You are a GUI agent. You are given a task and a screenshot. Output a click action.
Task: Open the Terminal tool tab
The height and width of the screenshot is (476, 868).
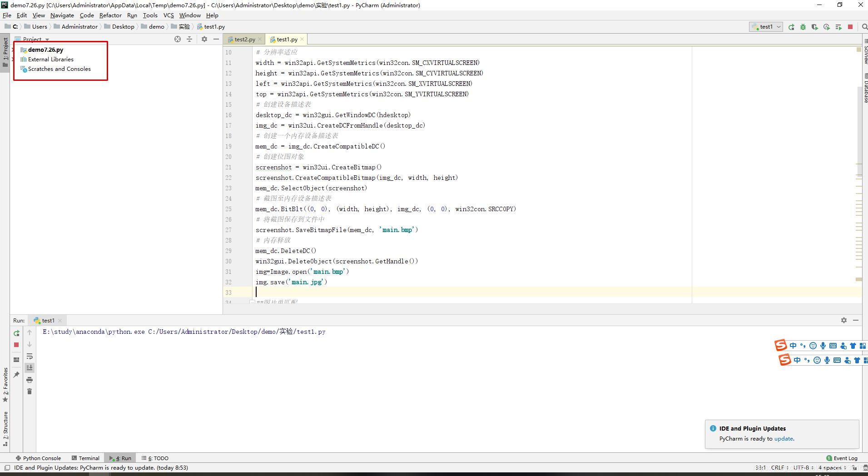pos(85,458)
